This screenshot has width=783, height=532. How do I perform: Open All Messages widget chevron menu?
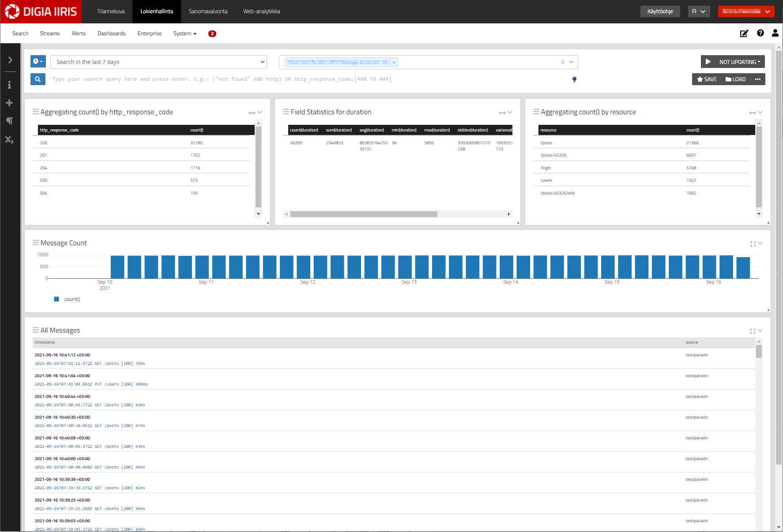760,331
